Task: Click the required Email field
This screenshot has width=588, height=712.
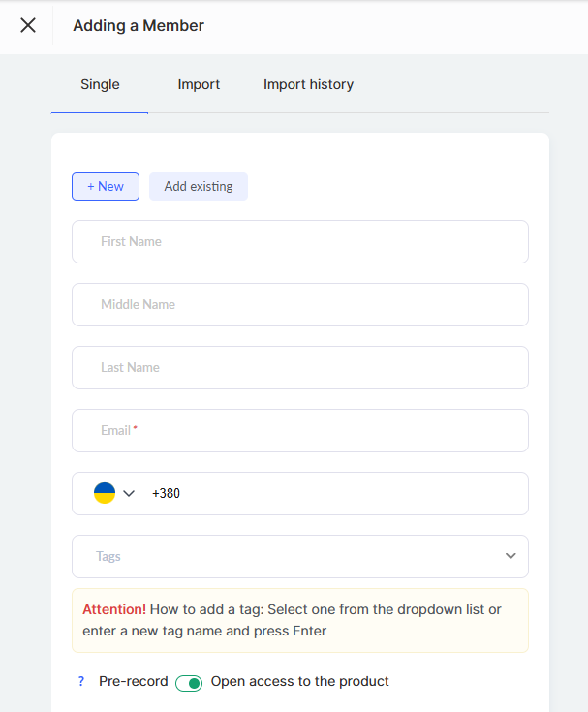Action: (x=300, y=430)
